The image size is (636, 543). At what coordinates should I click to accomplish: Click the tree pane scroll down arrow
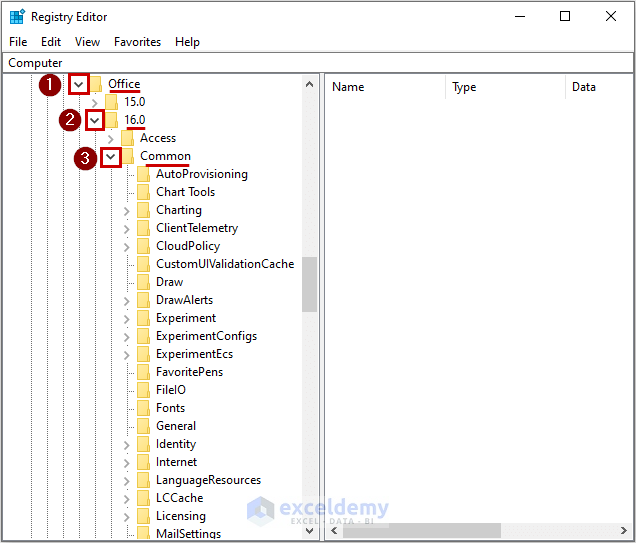(x=309, y=530)
